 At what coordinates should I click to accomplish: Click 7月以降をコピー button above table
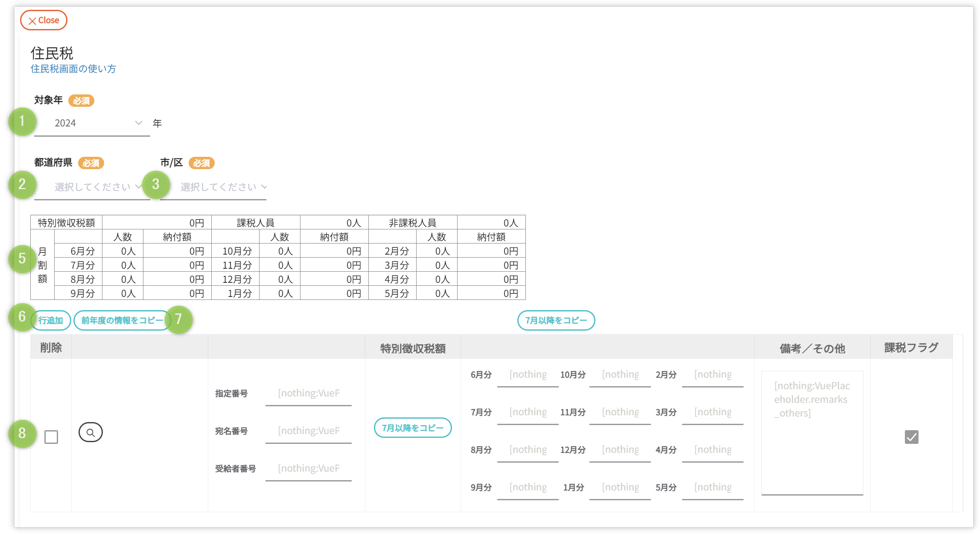point(556,320)
